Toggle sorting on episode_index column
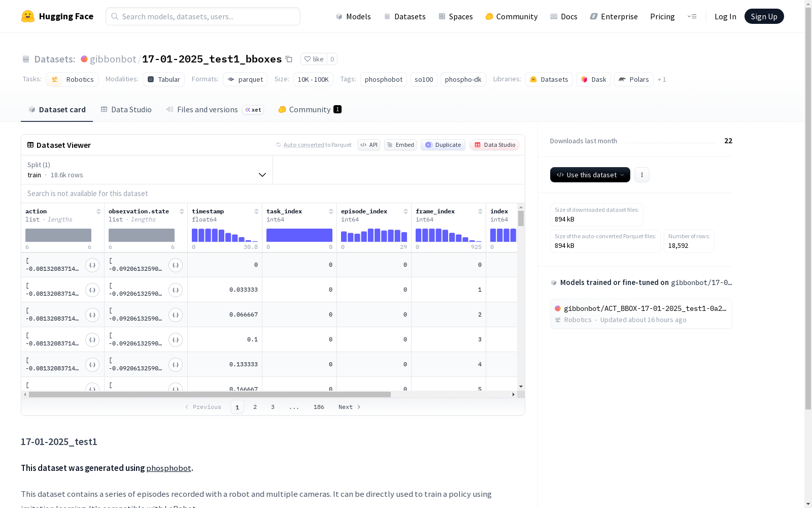Screen dimensions: 812x508 [x=406, y=211]
